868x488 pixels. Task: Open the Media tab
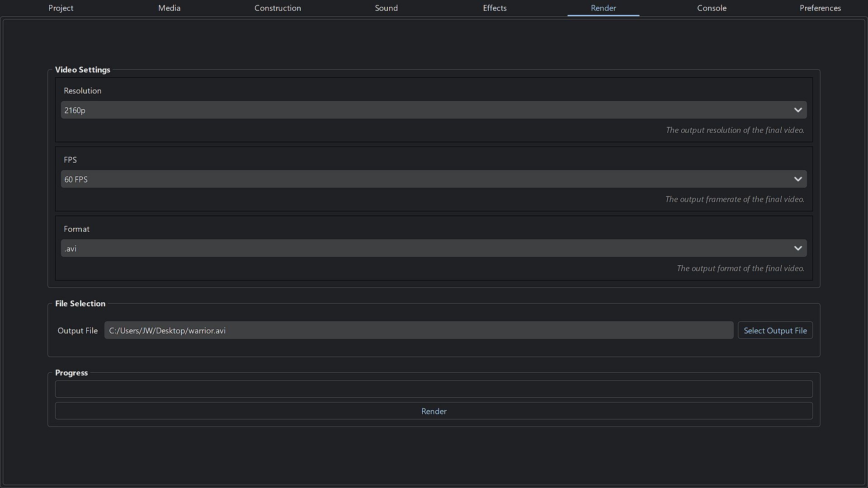click(x=169, y=8)
